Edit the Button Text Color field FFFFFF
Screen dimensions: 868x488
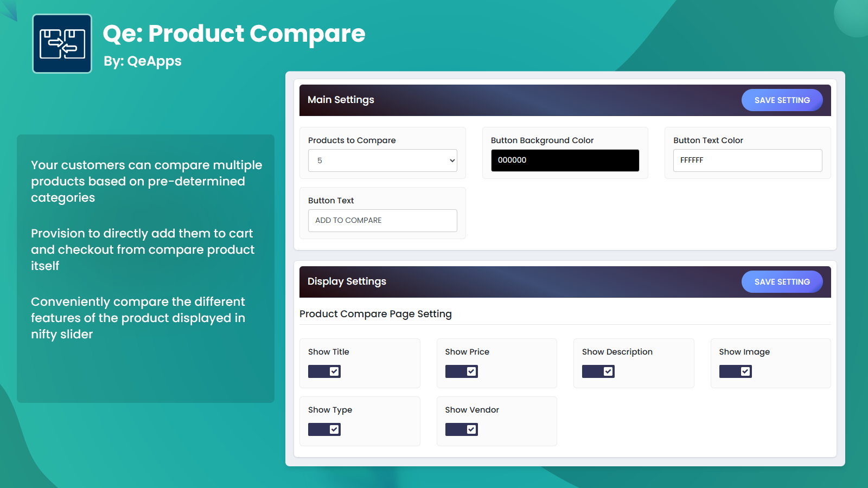748,160
